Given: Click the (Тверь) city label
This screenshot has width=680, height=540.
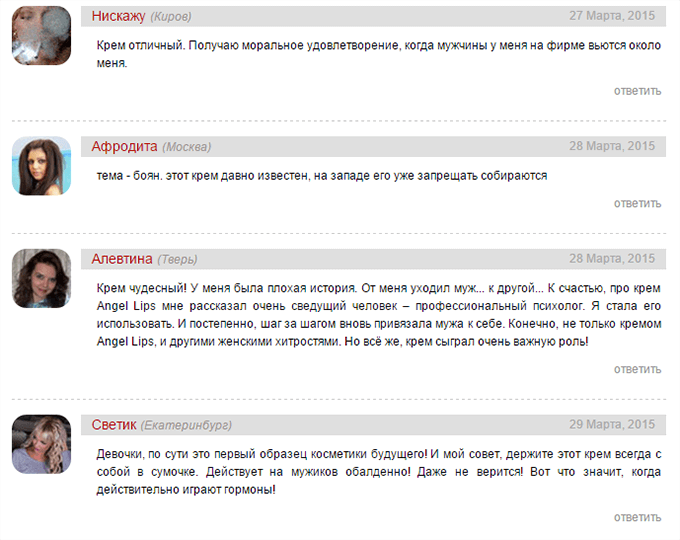Looking at the screenshot, I should pos(177,260).
